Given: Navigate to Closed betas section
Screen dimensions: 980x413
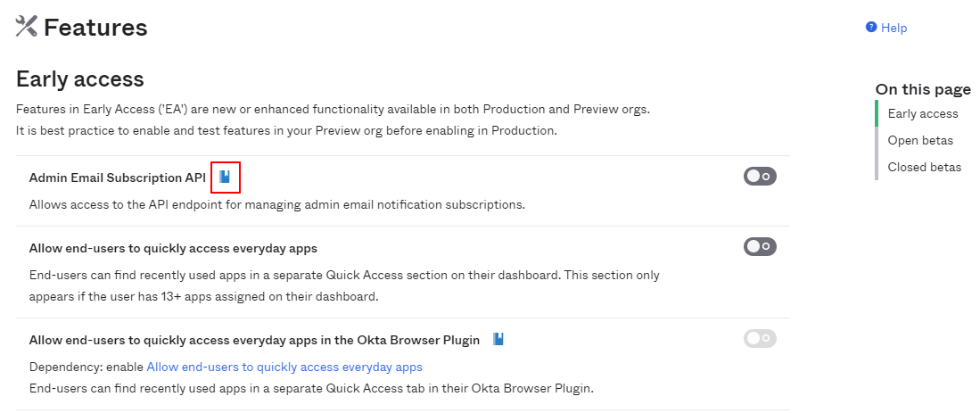Looking at the screenshot, I should coord(924,167).
